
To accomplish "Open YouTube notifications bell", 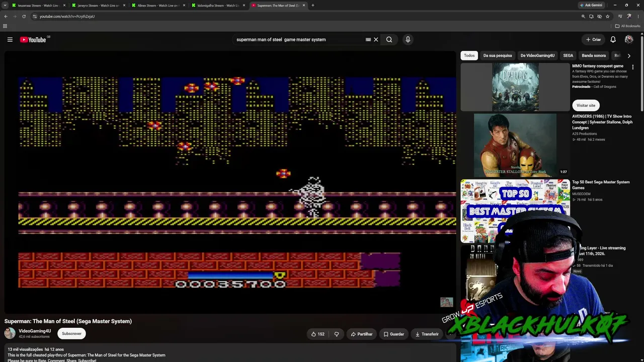I will (x=613, y=40).
